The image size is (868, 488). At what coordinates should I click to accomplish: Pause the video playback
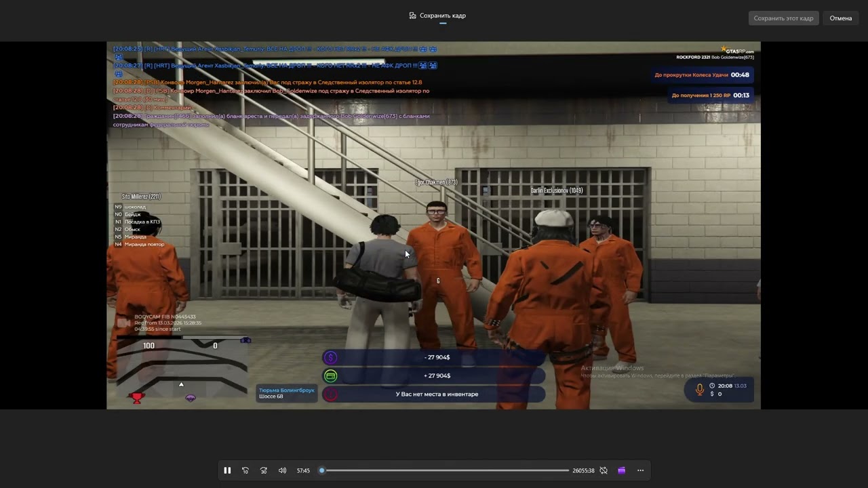pyautogui.click(x=227, y=470)
